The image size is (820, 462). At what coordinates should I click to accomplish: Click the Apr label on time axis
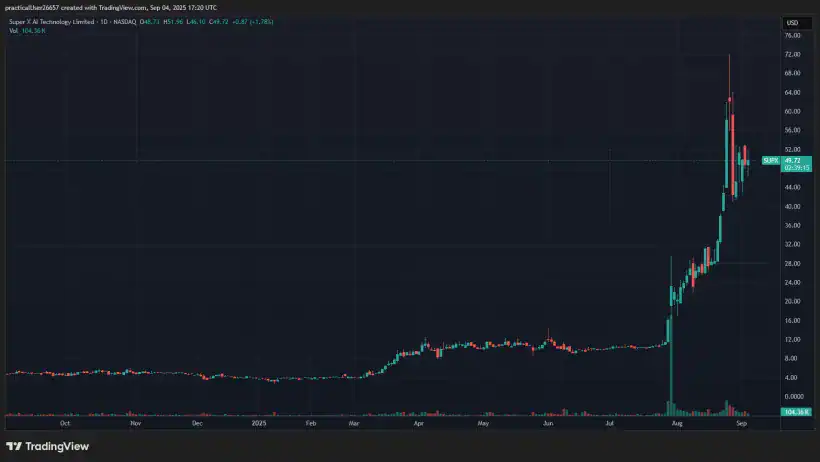418,424
